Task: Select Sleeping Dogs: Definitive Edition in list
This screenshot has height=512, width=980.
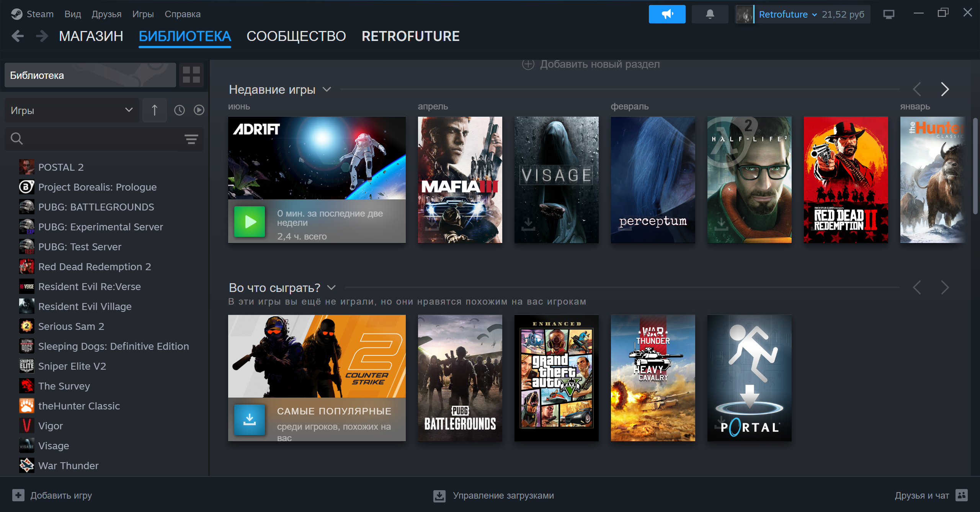Action: coord(114,346)
